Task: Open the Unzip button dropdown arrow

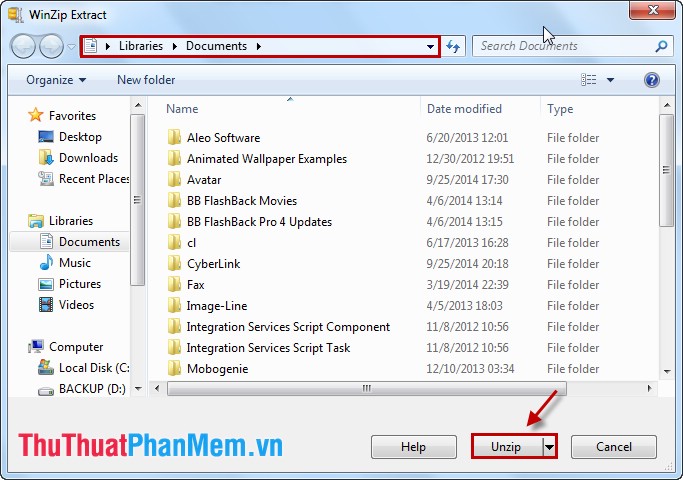Action: click(x=550, y=447)
